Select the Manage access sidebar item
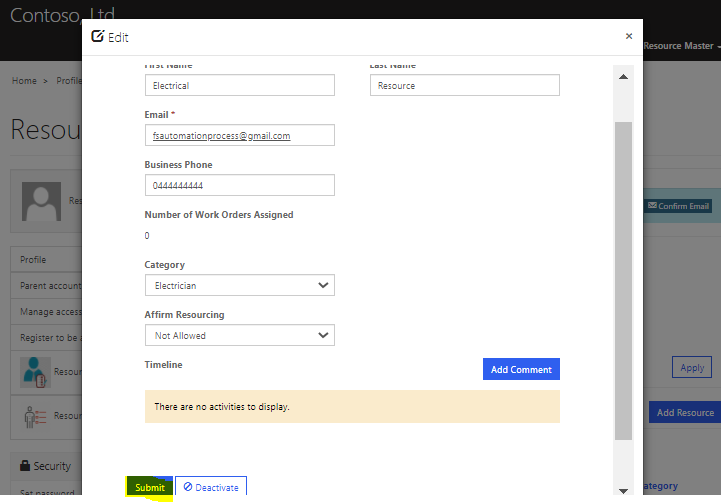This screenshot has width=721, height=503. [x=46, y=312]
